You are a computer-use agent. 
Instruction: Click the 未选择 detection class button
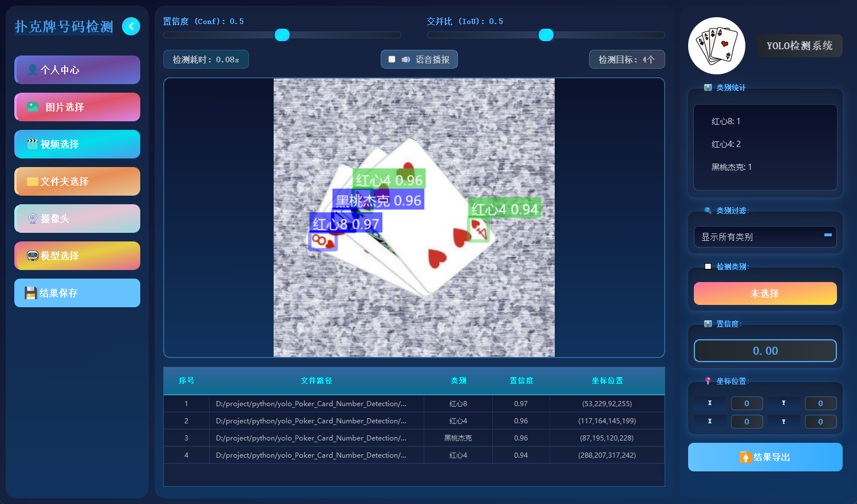[x=765, y=293]
